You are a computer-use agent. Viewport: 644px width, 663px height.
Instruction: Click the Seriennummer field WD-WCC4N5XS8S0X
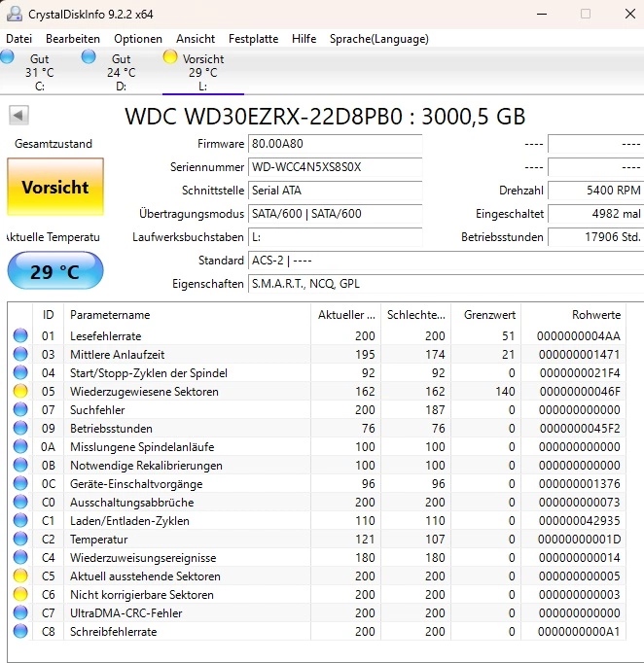tap(335, 167)
